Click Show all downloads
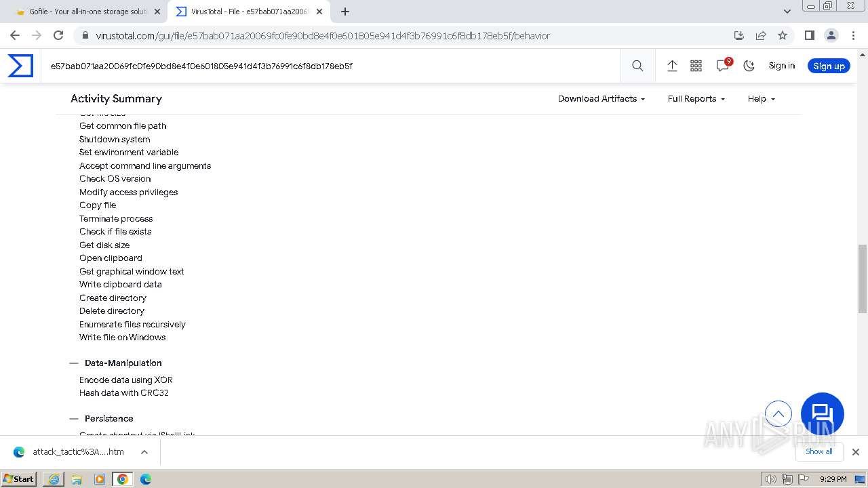This screenshot has height=488, width=868. tap(819, 451)
